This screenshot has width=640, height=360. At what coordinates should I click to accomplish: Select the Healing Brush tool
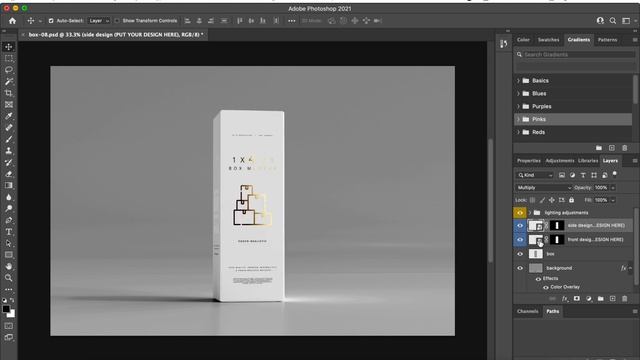click(9, 127)
